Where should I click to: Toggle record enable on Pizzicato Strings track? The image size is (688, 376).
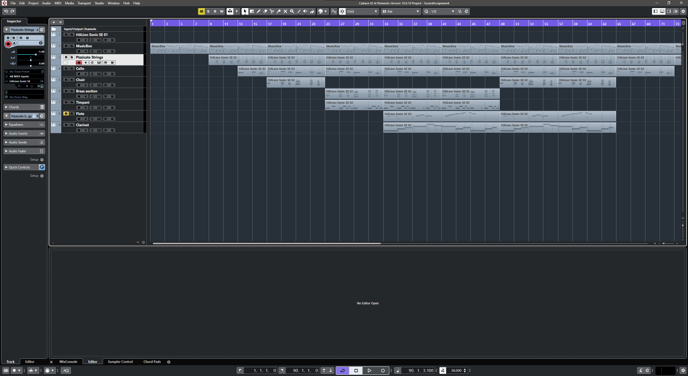click(79, 63)
